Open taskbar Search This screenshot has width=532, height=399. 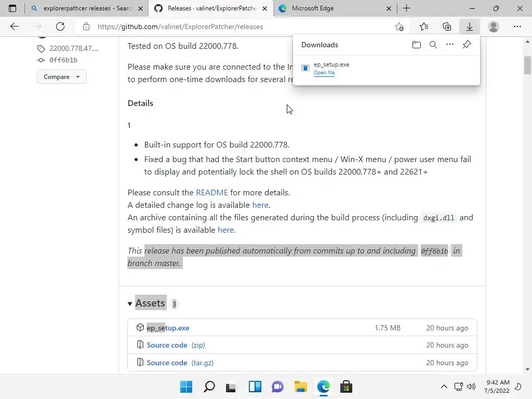coord(209,387)
